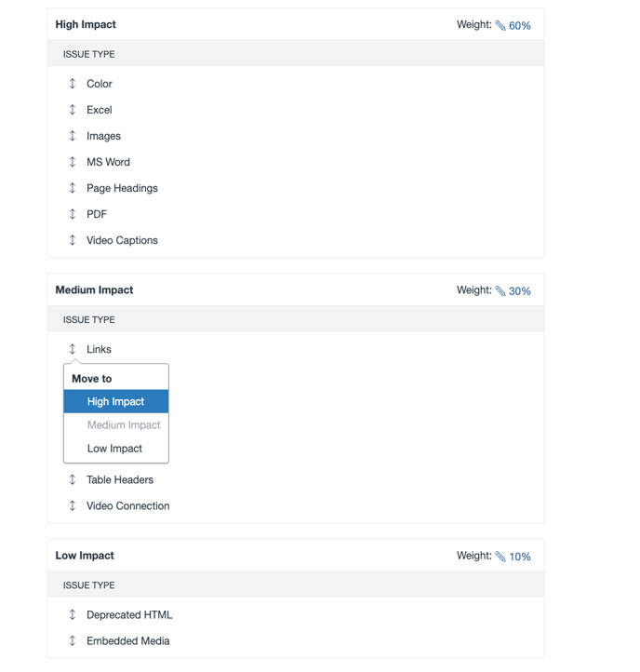Click the move arrow icon beside Images
This screenshot has height=672, width=640.
[x=73, y=136]
